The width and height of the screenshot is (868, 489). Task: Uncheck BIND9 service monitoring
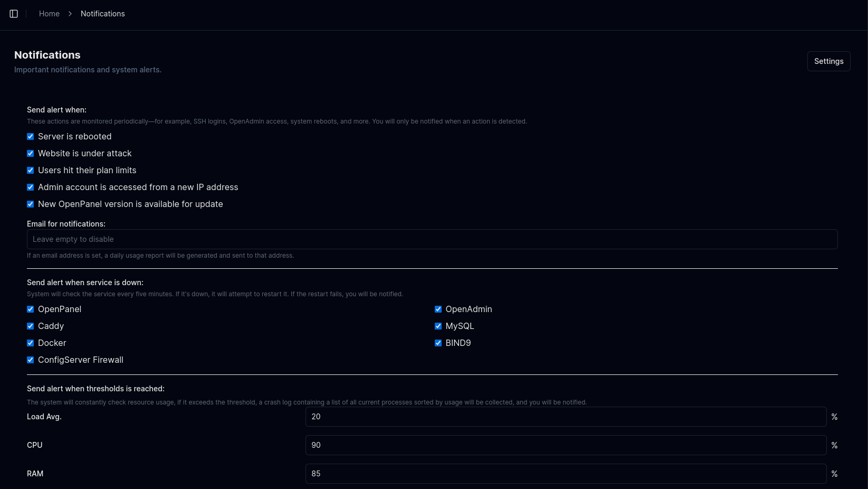[x=438, y=343]
